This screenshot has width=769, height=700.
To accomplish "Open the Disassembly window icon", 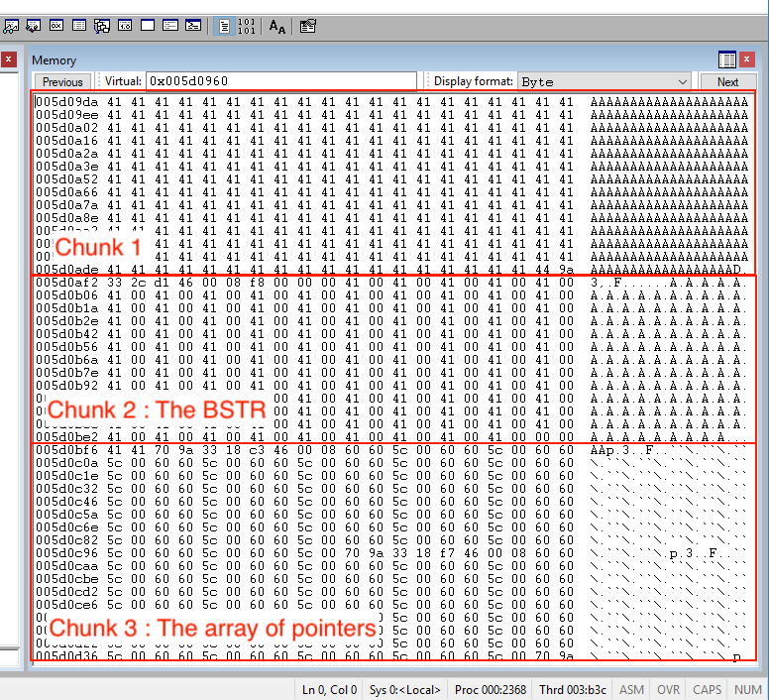I will click(125, 26).
